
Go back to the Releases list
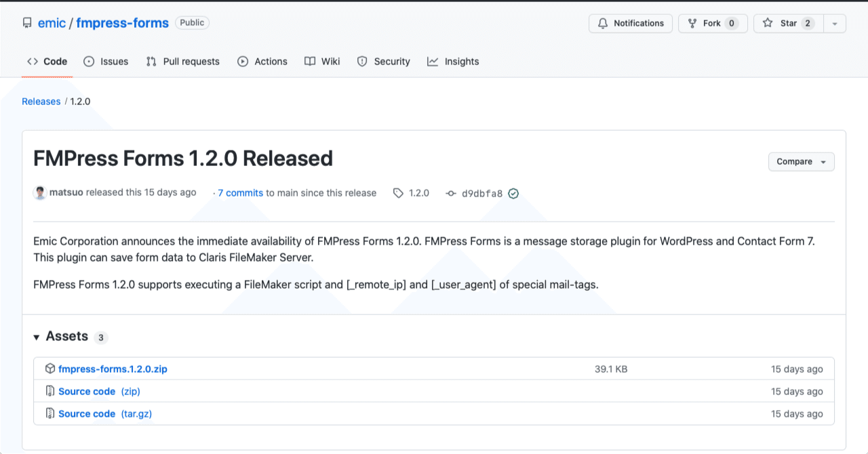click(x=41, y=101)
